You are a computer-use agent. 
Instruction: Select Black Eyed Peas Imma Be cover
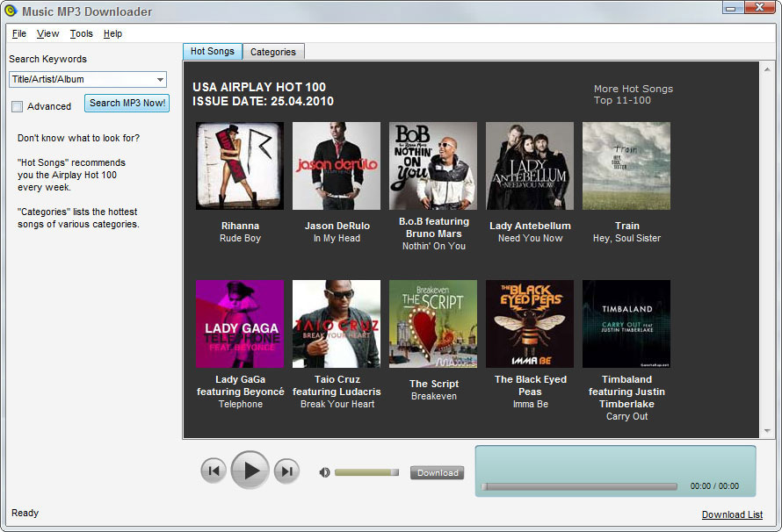pyautogui.click(x=530, y=324)
